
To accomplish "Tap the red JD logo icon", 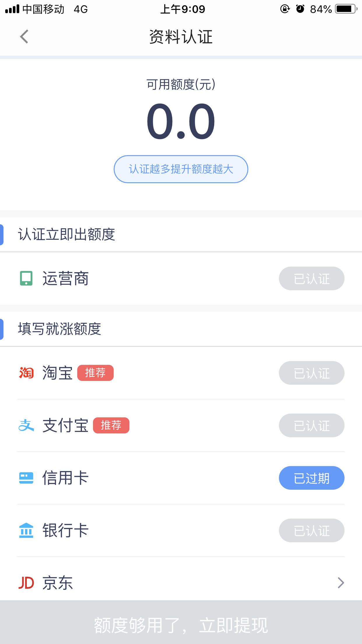I will click(26, 583).
